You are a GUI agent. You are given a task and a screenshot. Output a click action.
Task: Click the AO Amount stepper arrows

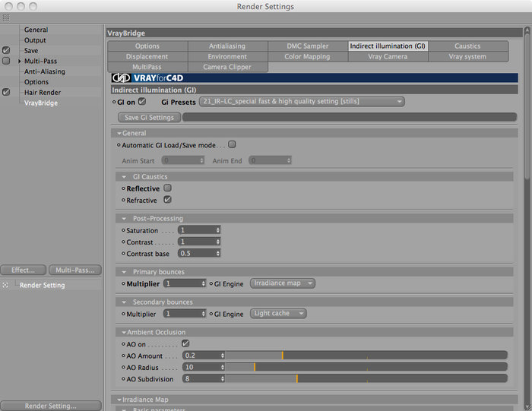tap(223, 356)
